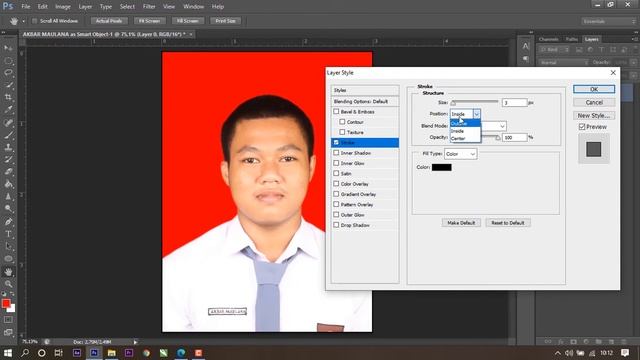
Task: Enable Texture checkbox
Action: tap(342, 132)
